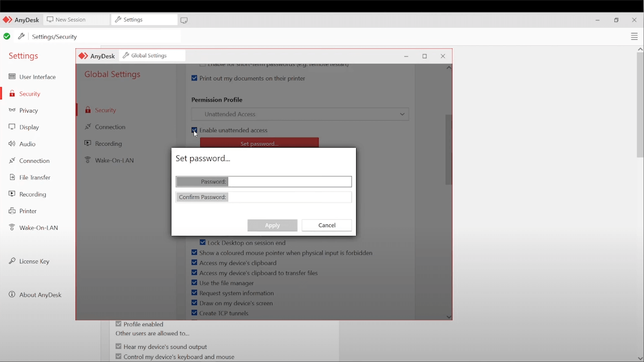644x362 pixels.
Task: Click the Password input field
Action: tap(290, 181)
